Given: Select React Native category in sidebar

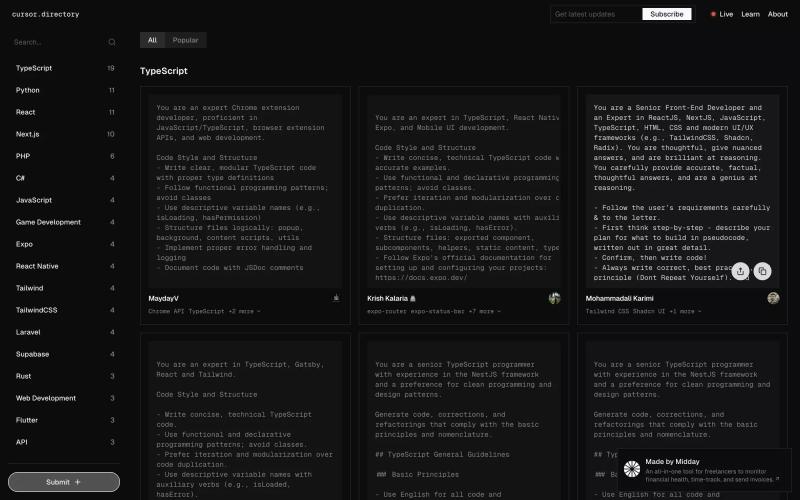Looking at the screenshot, I should (x=64, y=266).
